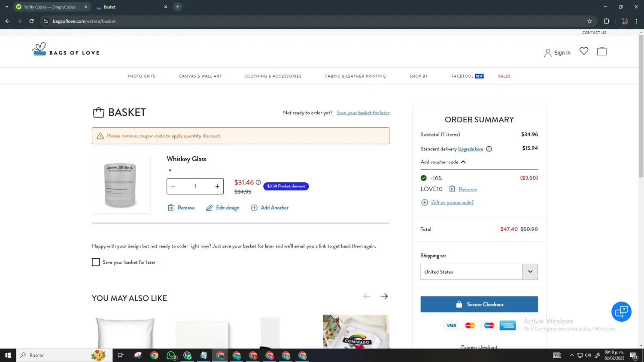Click the Sign In text

coord(562,53)
